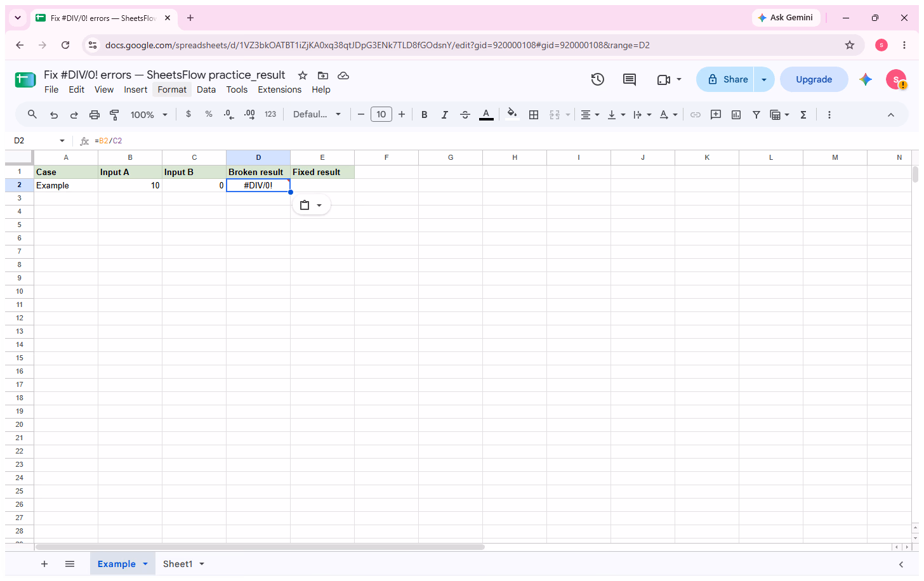
Task: Open the text color picker
Action: 486,114
